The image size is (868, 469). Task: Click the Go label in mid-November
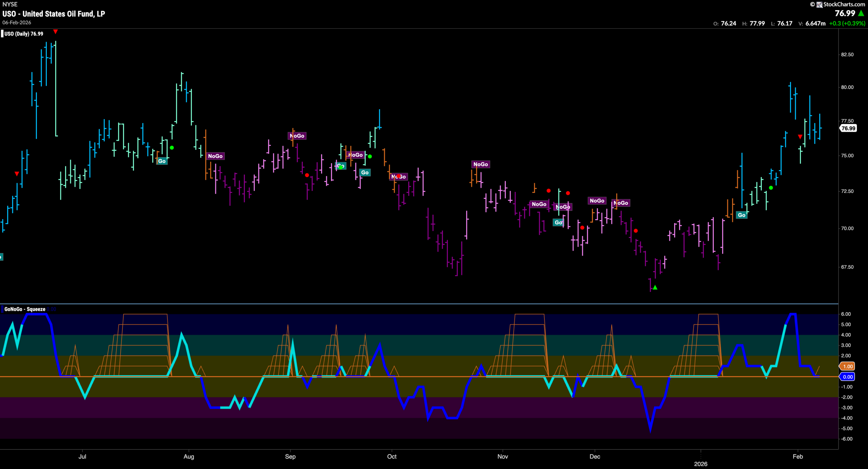[x=558, y=222]
